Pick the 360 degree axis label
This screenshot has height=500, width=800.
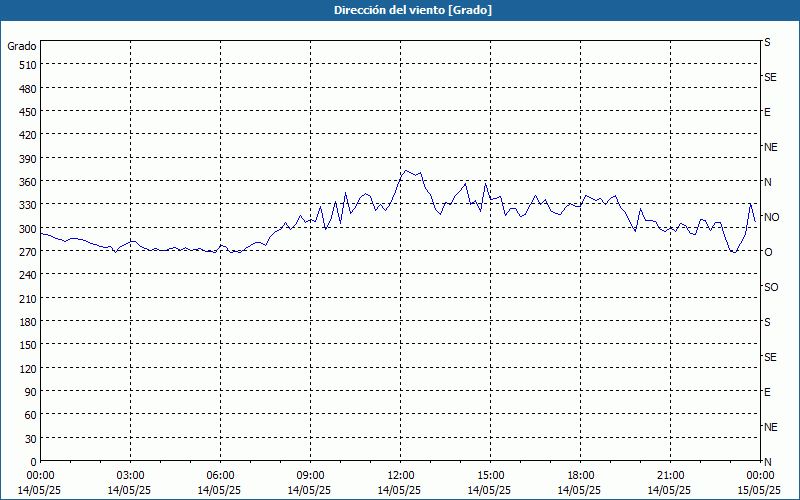click(x=28, y=182)
